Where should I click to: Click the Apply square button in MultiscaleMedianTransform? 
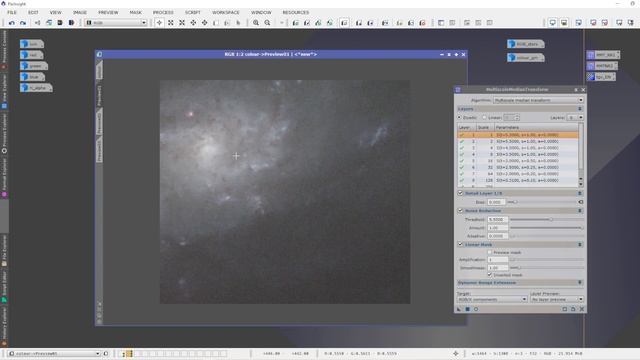click(x=468, y=309)
